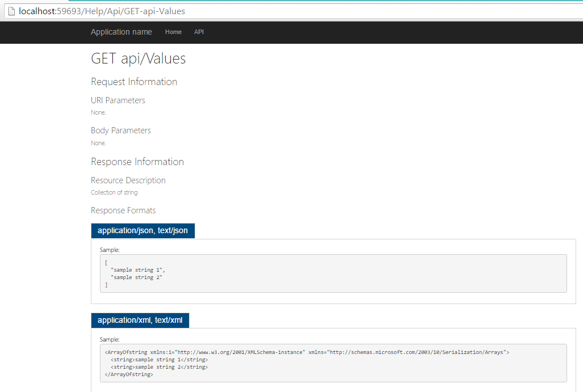The height and width of the screenshot is (392, 583).
Task: Click the GET api/Values page title
Action: [x=138, y=58]
